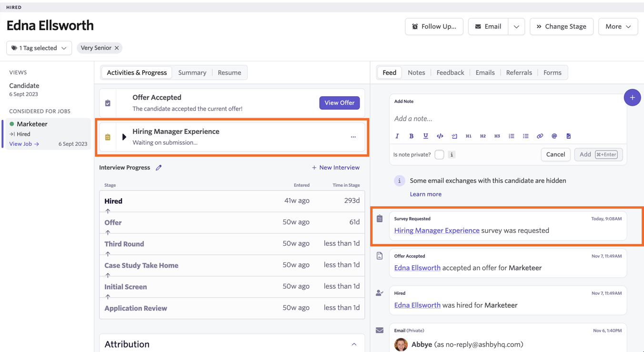Apply underline formatting to the note
Image resolution: width=644 pixels, height=352 pixels.
pyautogui.click(x=426, y=136)
